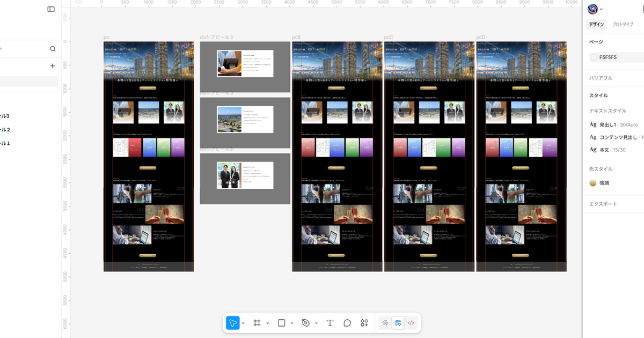644x338 pixels.
Task: Switch to the プロトタイプ tab
Action: pyautogui.click(x=623, y=25)
